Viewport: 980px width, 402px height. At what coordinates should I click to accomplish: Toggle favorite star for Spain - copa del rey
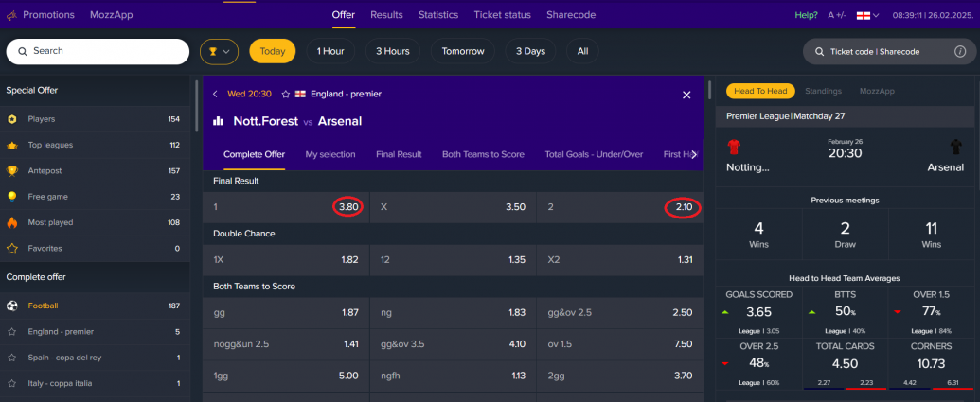(12, 358)
